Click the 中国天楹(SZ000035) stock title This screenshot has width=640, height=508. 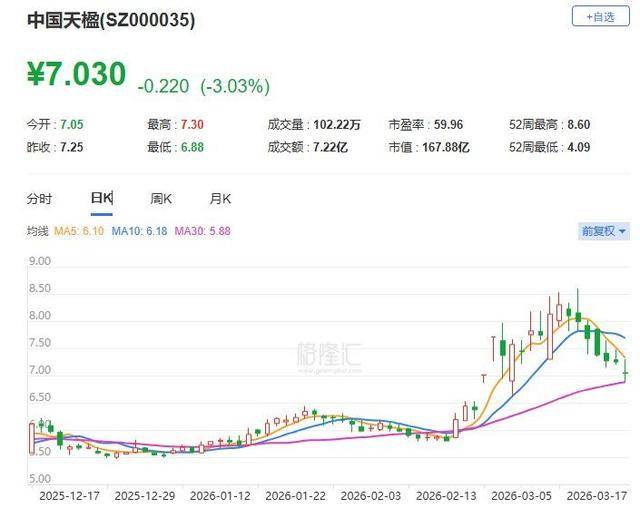click(x=111, y=20)
